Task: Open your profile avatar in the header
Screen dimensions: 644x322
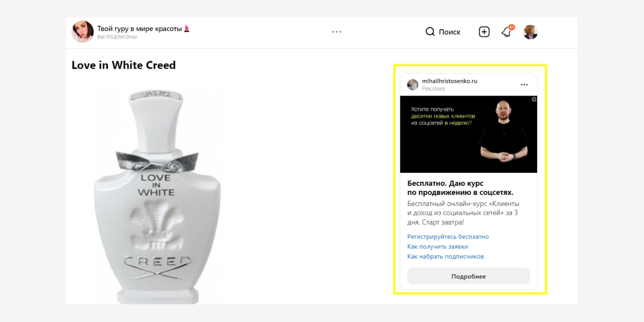Action: [x=530, y=32]
